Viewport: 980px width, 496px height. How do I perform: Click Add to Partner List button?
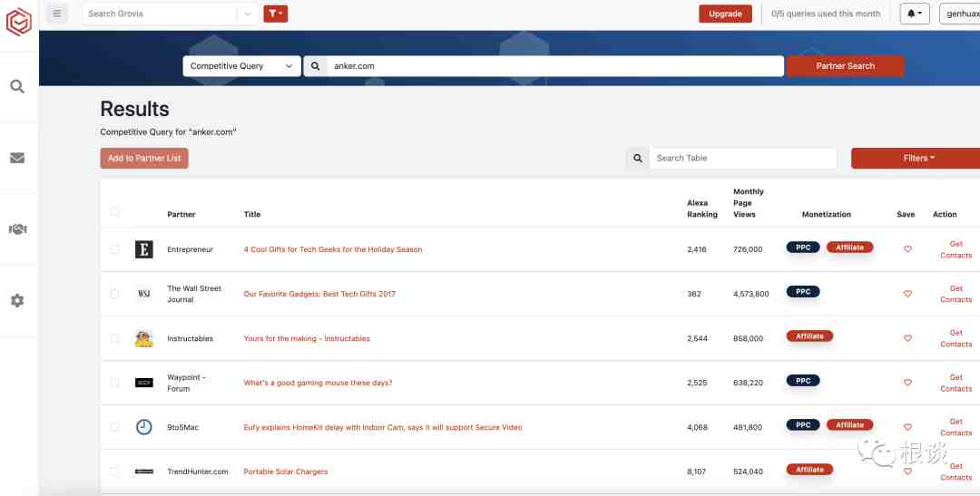[x=143, y=158]
